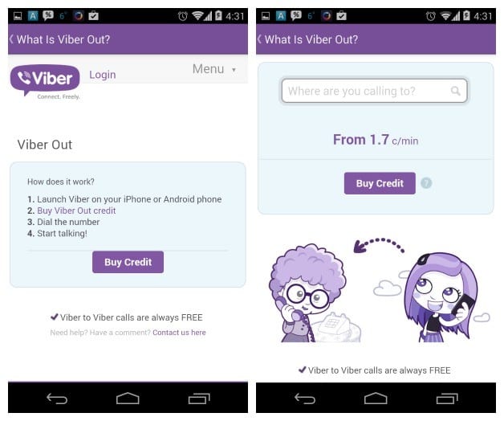Click the question mark help icon beside Buy Credit

426,183
